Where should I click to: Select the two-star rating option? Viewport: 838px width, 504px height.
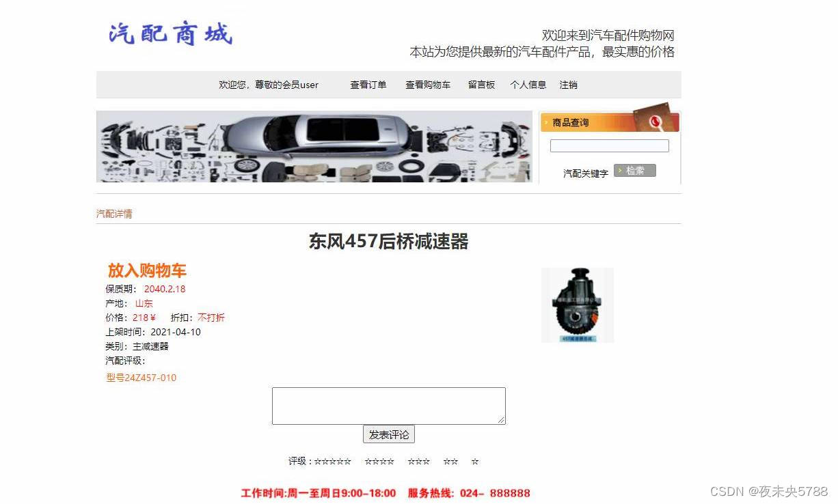click(x=450, y=462)
